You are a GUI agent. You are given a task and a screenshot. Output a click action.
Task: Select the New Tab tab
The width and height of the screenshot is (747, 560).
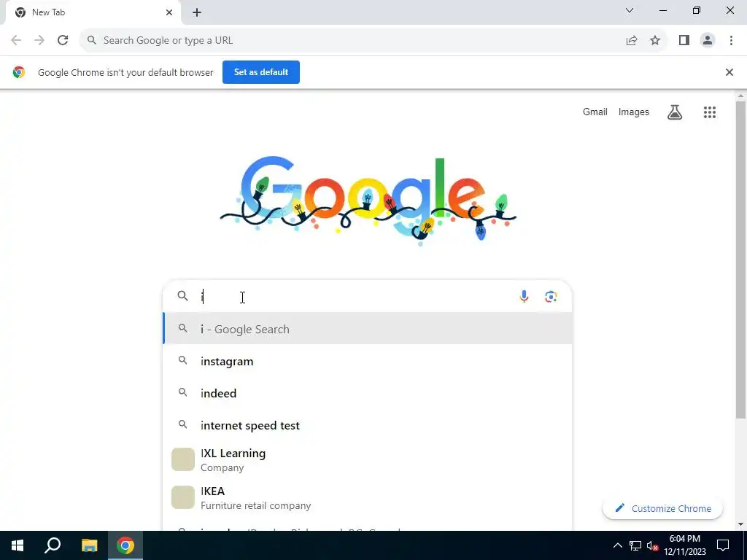point(93,13)
